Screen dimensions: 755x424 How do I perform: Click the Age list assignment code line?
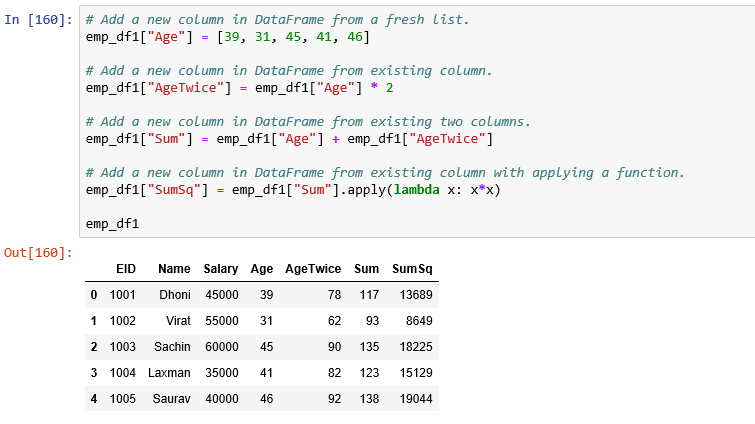coord(228,37)
